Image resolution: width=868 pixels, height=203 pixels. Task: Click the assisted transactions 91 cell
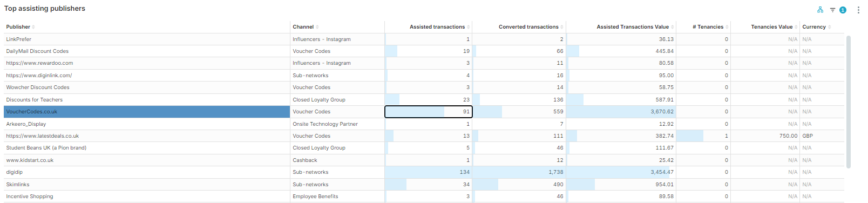(429, 112)
